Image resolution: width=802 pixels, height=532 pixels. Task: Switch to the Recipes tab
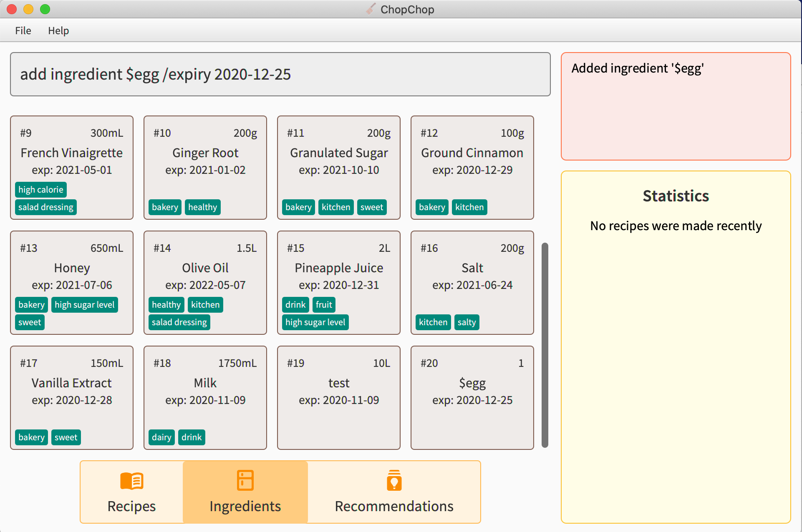pyautogui.click(x=131, y=492)
